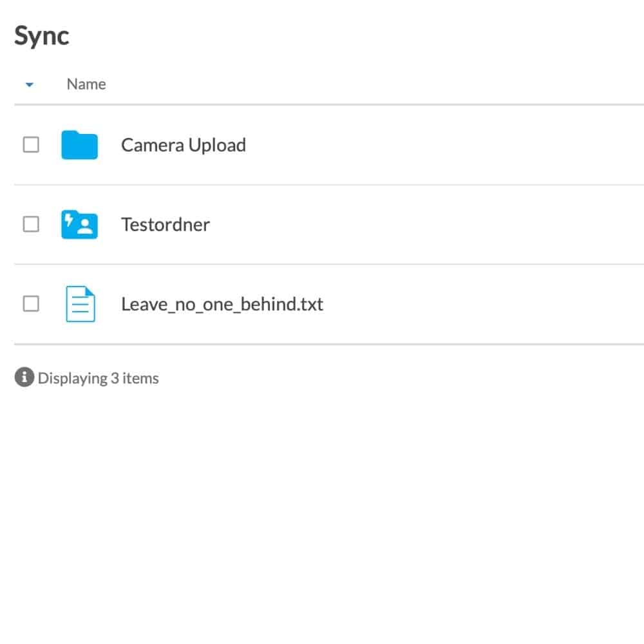Open the Camera Upload folder name
644x644 pixels.
coord(184,145)
